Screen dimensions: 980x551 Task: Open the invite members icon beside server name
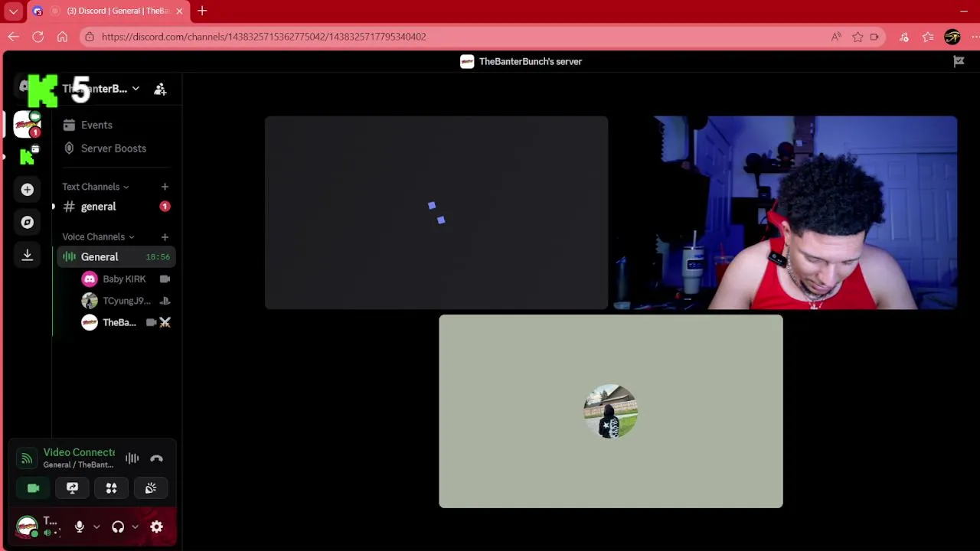pos(160,89)
